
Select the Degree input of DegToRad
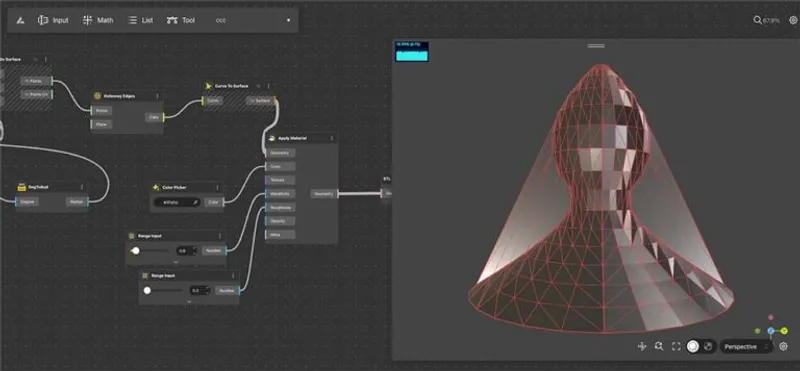[x=27, y=202]
